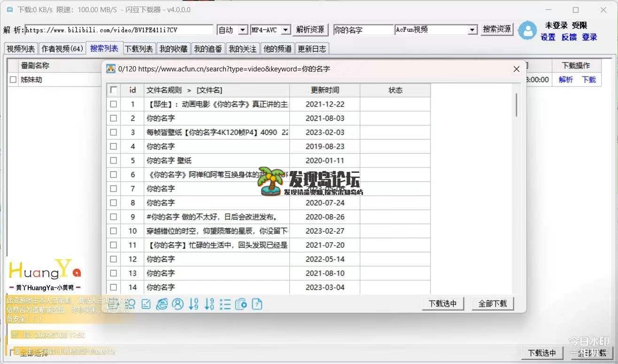618x364 pixels.
Task: Click the search magnifier icon in dialog toolbar
Action: tap(130, 304)
